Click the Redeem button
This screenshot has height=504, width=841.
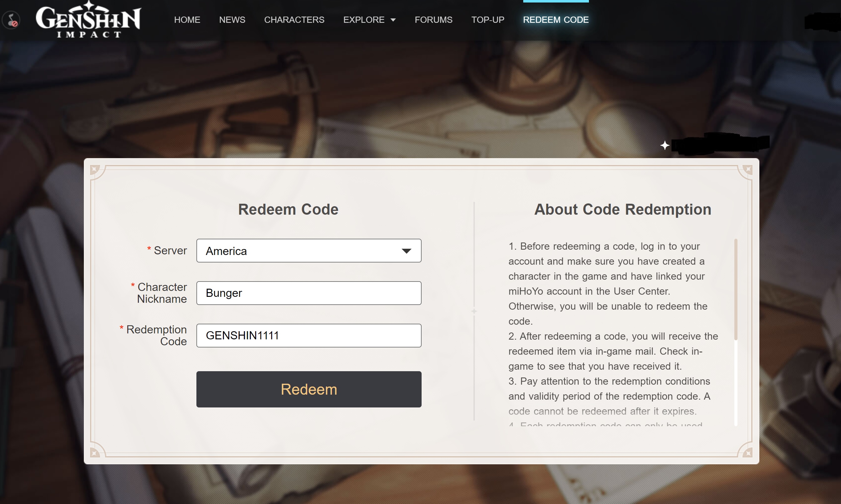309,389
